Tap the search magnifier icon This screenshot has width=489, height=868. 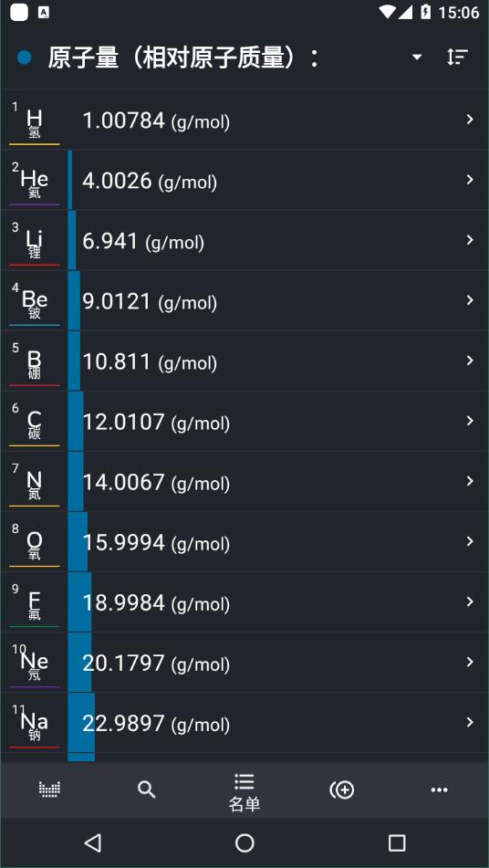pos(147,790)
